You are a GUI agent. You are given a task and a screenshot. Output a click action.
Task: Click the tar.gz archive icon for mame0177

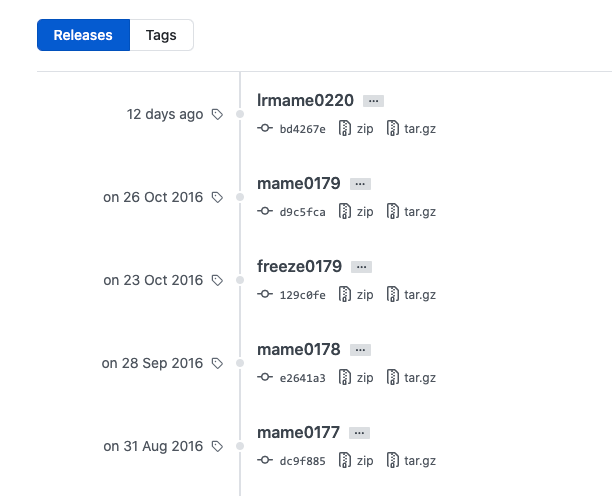click(x=393, y=460)
